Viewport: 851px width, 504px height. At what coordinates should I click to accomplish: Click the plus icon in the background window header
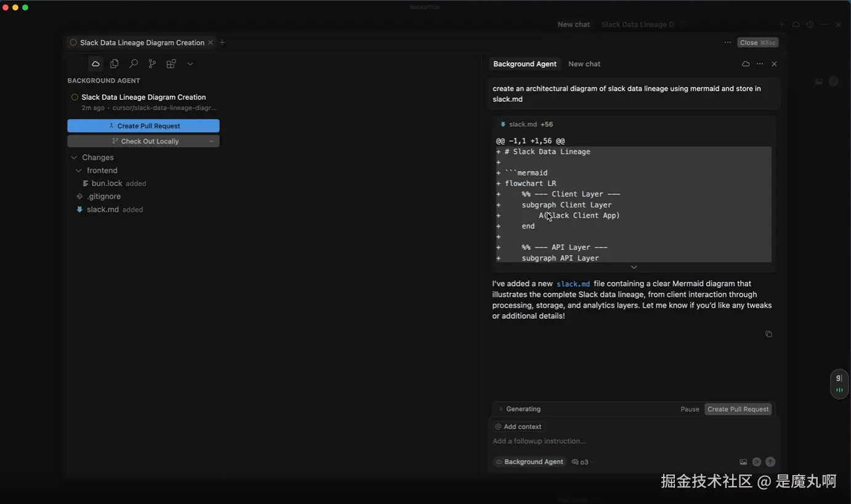(782, 25)
